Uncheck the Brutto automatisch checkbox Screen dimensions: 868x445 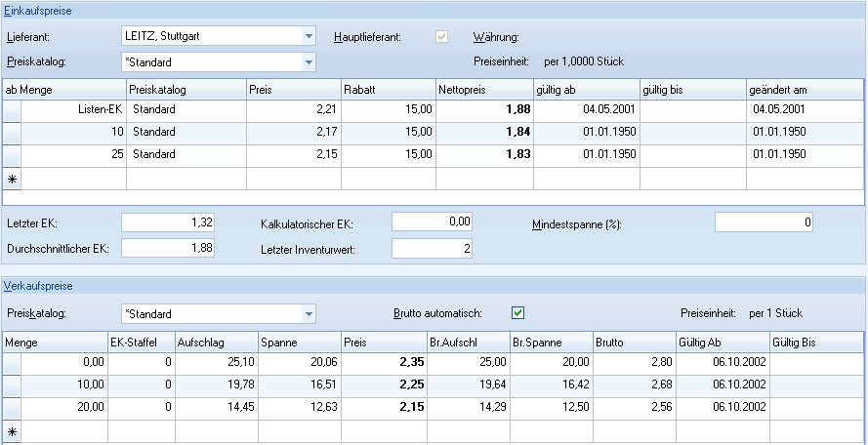tap(518, 313)
